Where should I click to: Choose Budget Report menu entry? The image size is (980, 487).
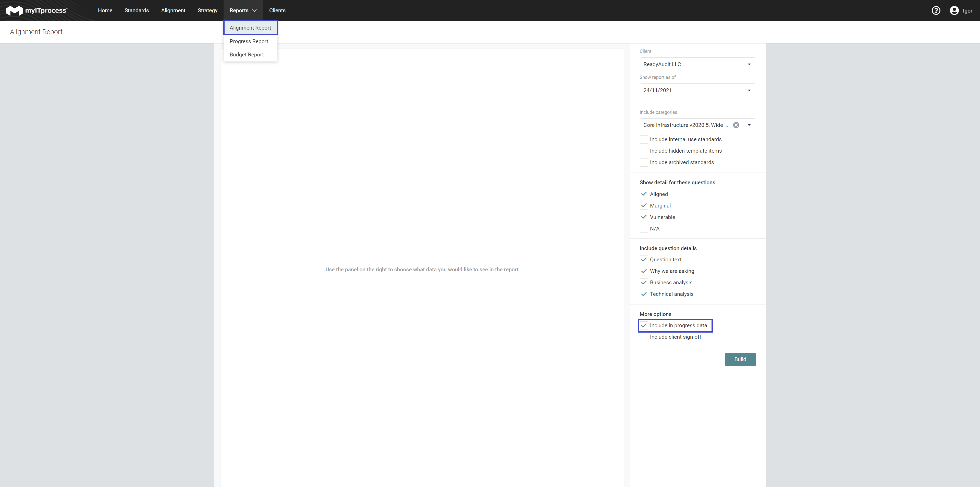coord(250,55)
